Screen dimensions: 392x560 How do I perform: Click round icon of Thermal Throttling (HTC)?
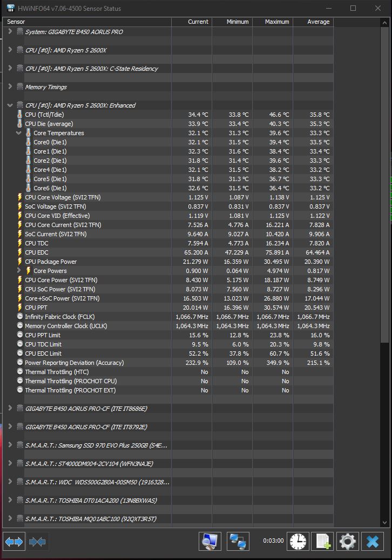[x=20, y=371]
